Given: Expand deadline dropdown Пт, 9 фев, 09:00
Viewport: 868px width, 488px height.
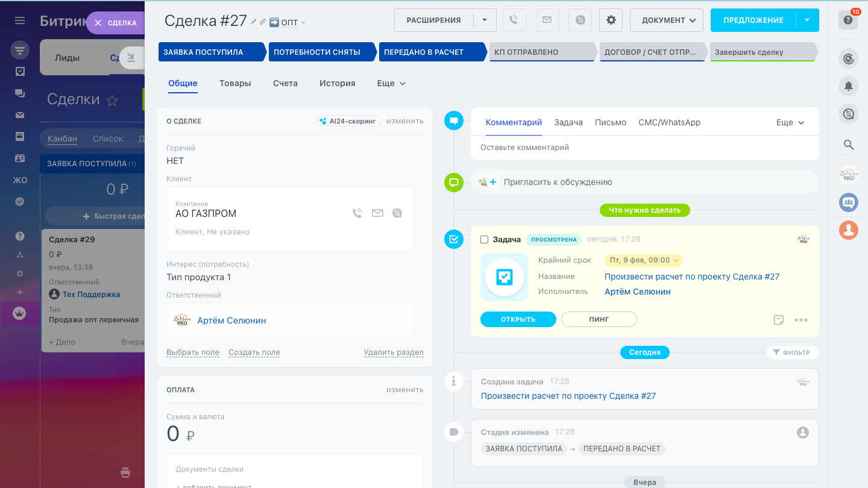Looking at the screenshot, I should [644, 260].
